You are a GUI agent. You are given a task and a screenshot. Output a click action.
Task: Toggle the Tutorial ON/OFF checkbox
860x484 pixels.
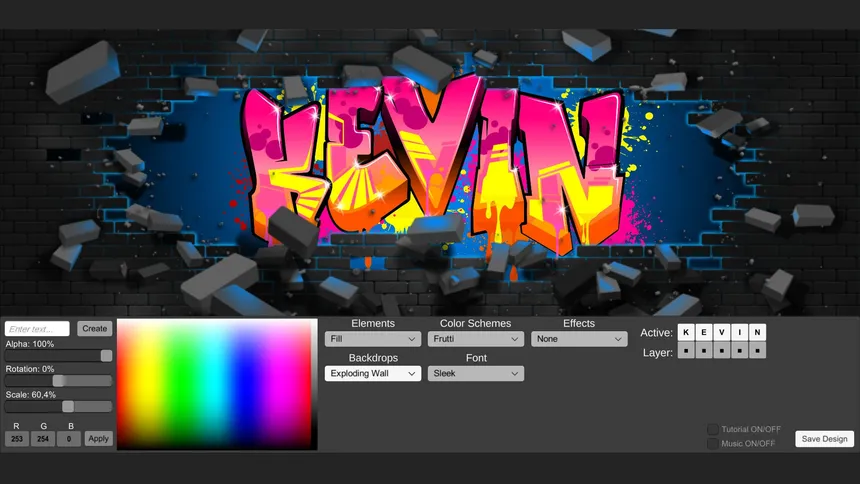[x=712, y=429]
